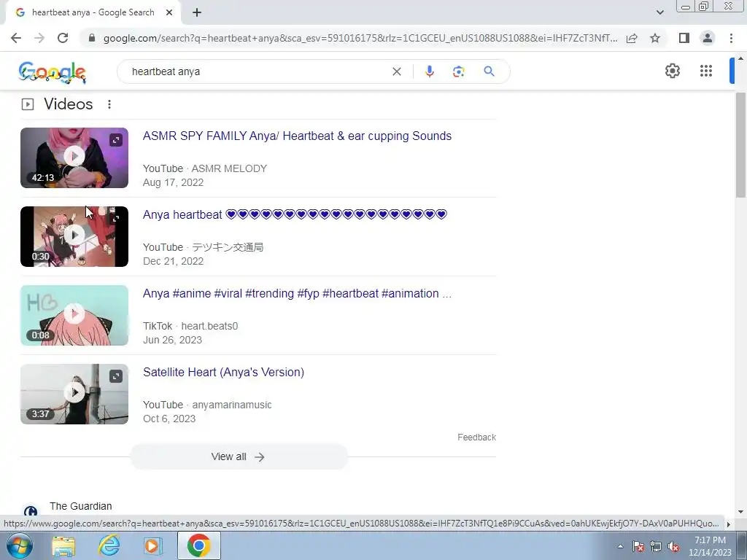Reload the current page

click(63, 38)
